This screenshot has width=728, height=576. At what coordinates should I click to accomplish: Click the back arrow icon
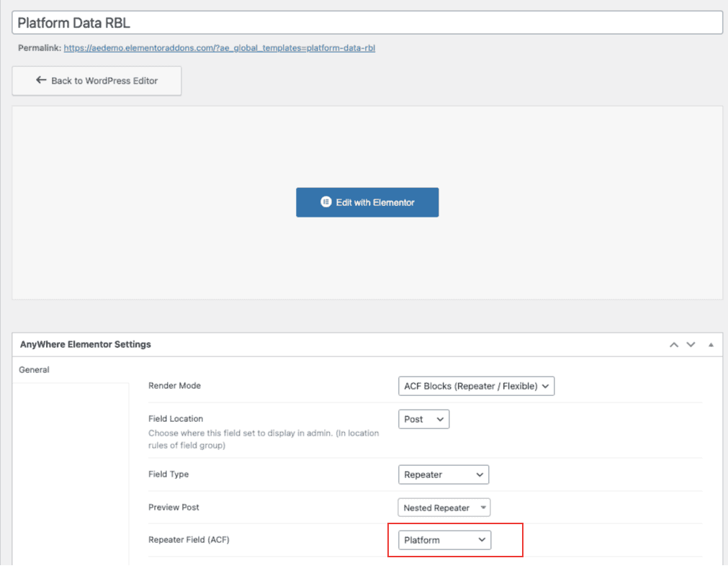tap(41, 81)
